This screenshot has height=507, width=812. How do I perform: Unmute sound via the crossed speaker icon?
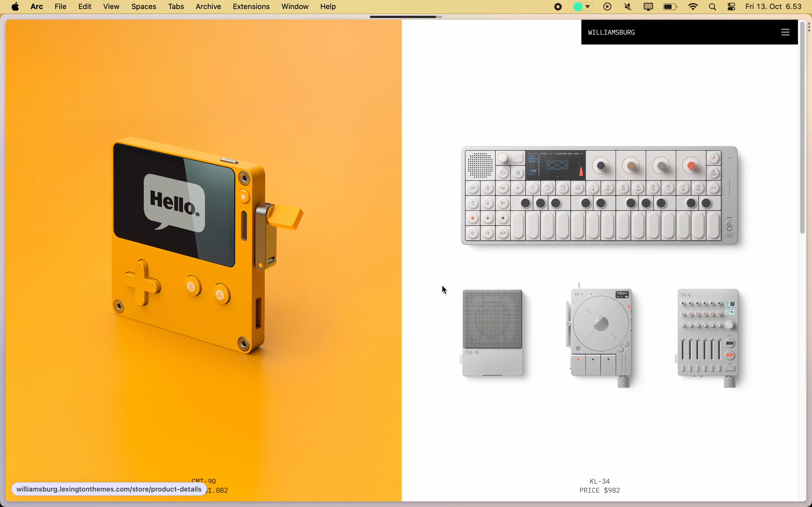click(627, 6)
